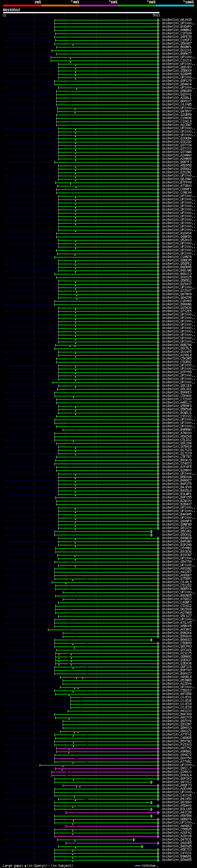
Task: Select label UniRef100_A4HQG3
Action: (177, 826)
